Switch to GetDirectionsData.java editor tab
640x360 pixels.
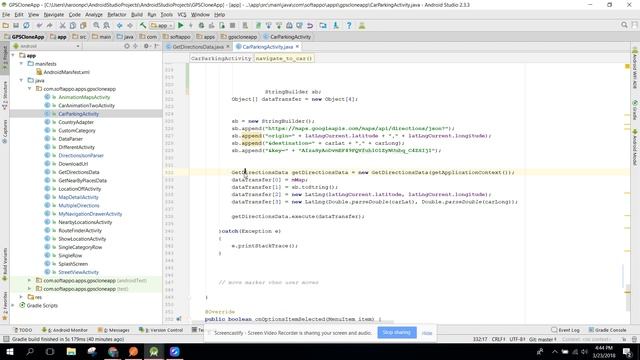click(198, 47)
